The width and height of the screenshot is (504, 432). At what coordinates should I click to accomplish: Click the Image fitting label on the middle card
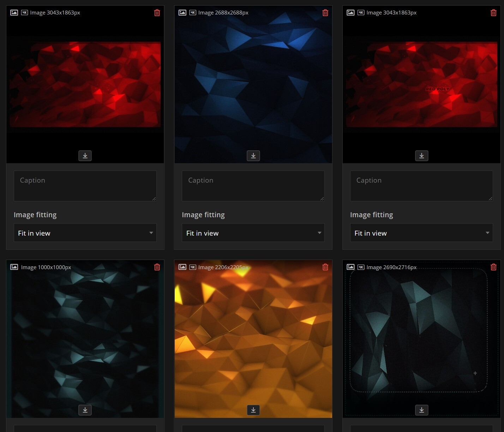tap(203, 214)
